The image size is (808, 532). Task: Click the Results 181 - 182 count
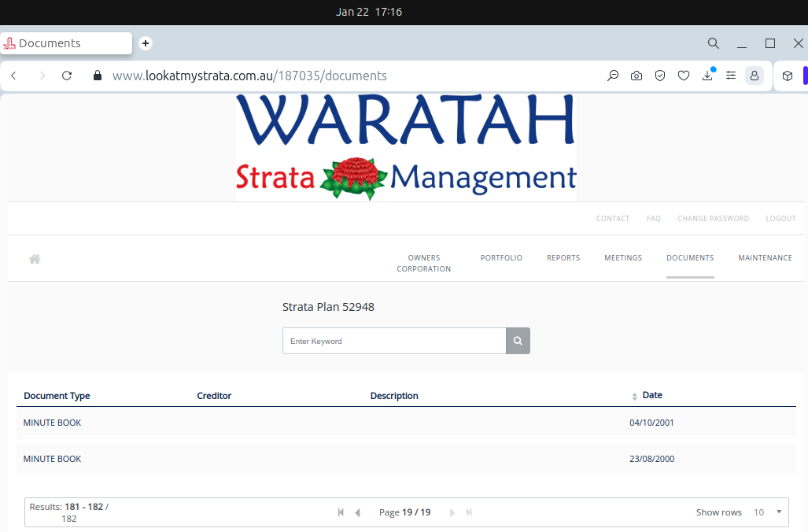point(69,512)
